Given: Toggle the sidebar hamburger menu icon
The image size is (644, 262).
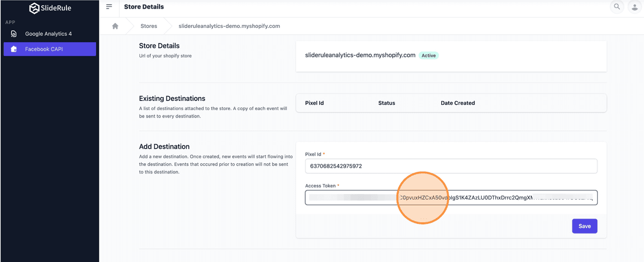Looking at the screenshot, I should click(109, 7).
